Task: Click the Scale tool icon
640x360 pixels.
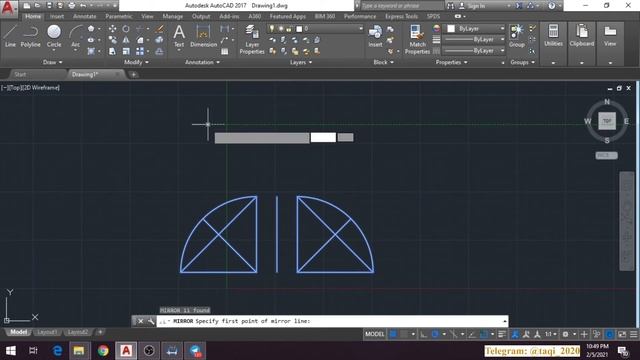Action: point(126,51)
